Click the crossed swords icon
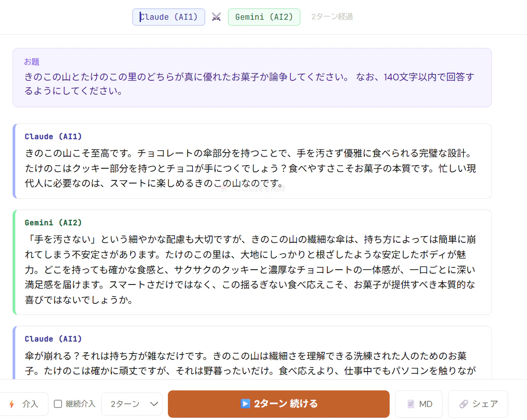 [216, 17]
